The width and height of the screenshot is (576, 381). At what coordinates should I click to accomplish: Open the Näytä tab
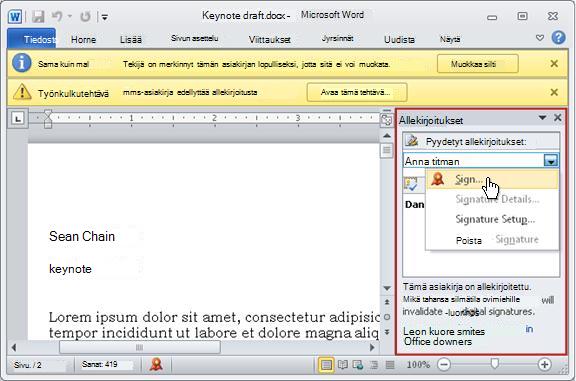(450, 39)
